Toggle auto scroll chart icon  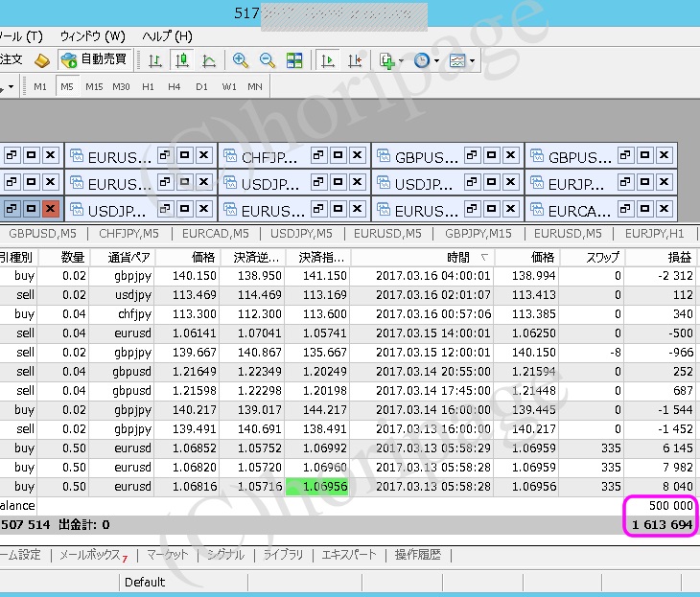tap(327, 60)
